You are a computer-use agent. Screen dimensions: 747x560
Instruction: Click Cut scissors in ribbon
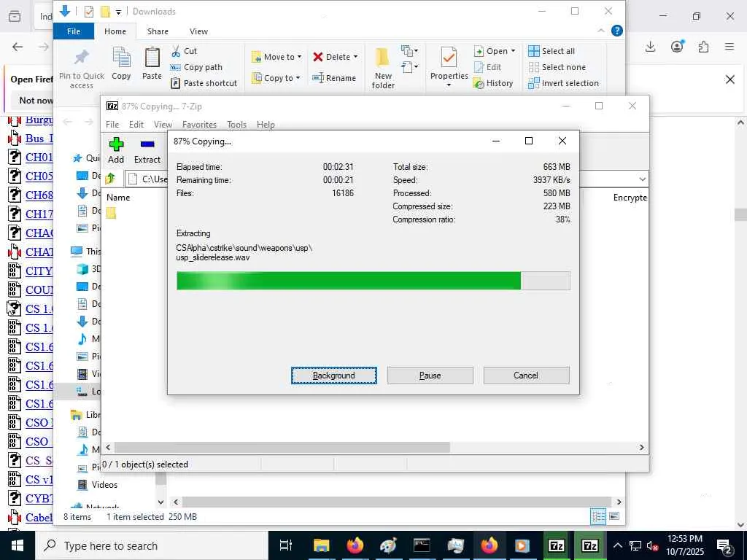click(x=184, y=51)
